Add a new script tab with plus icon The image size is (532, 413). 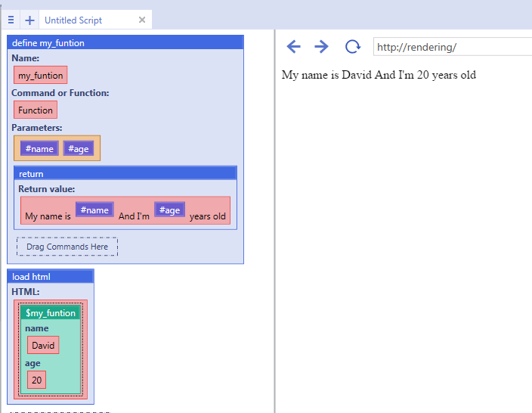(29, 20)
